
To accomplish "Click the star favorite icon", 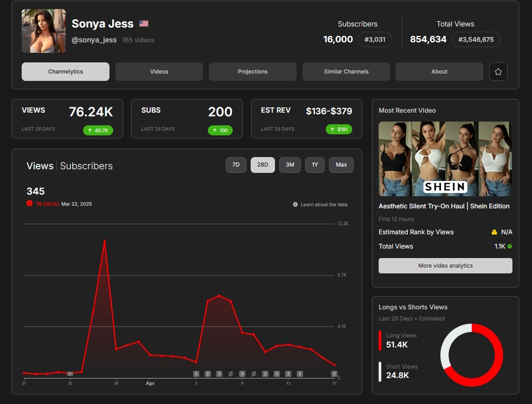I will pos(498,71).
